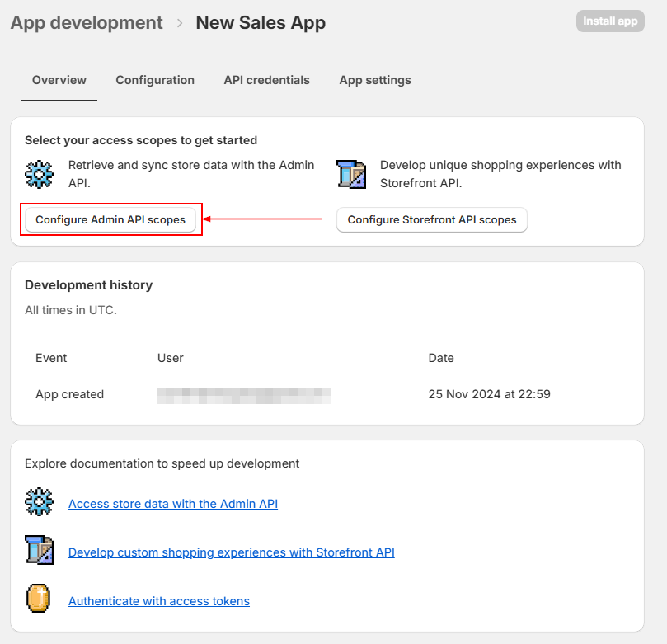Open Develop custom shopping experiences link

pos(232,552)
